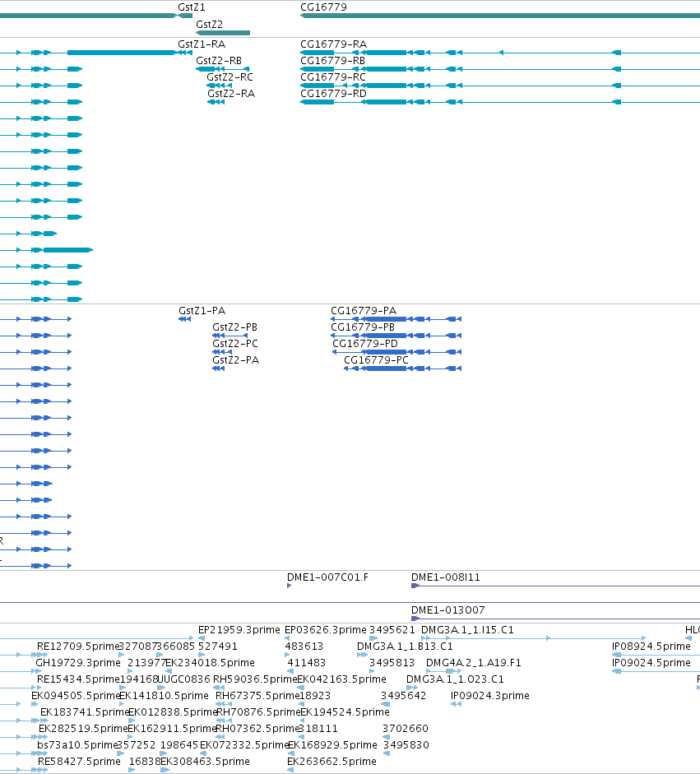Screen dimensions: 700x774
Task: Select protein label GstZ2-PB
Action: 235,327
